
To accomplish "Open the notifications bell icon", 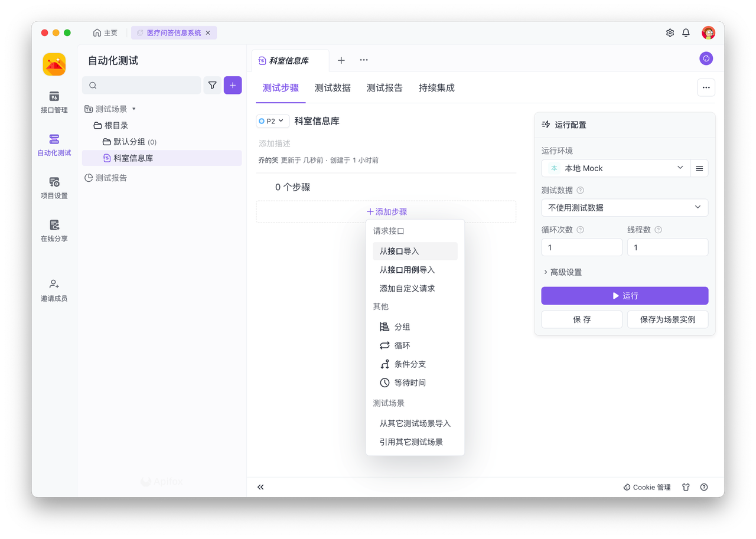I will (x=686, y=33).
